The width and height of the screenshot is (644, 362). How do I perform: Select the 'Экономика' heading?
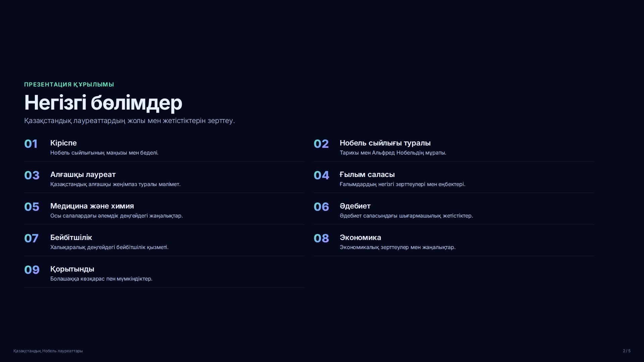click(360, 238)
